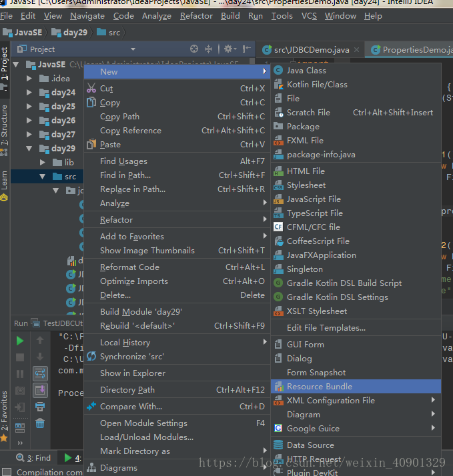Select CoffeeScript File entry
This screenshot has width=453, height=476.
click(x=356, y=241)
